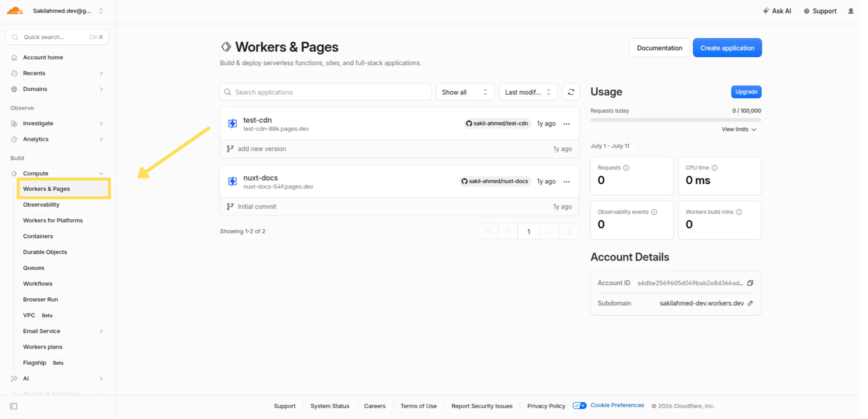Click the test-cdn Pages lightning icon
The width and height of the screenshot is (868, 419).
(232, 124)
